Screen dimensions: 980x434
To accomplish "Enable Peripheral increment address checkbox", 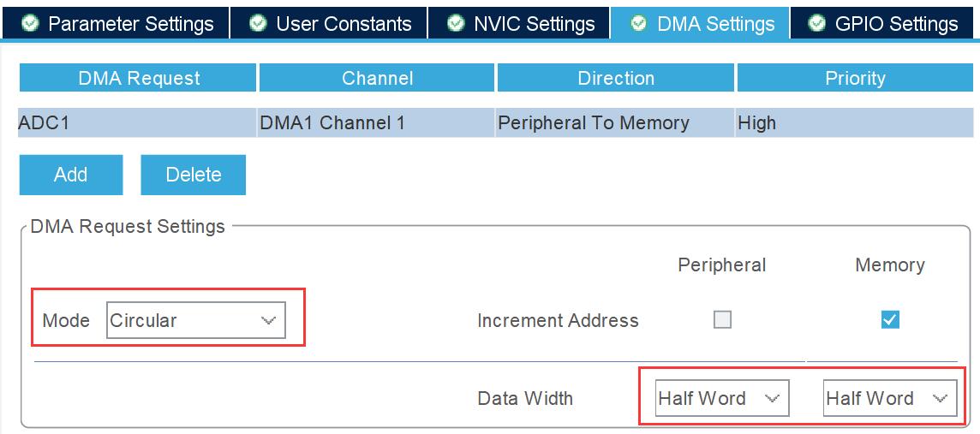I will pyautogui.click(x=723, y=320).
